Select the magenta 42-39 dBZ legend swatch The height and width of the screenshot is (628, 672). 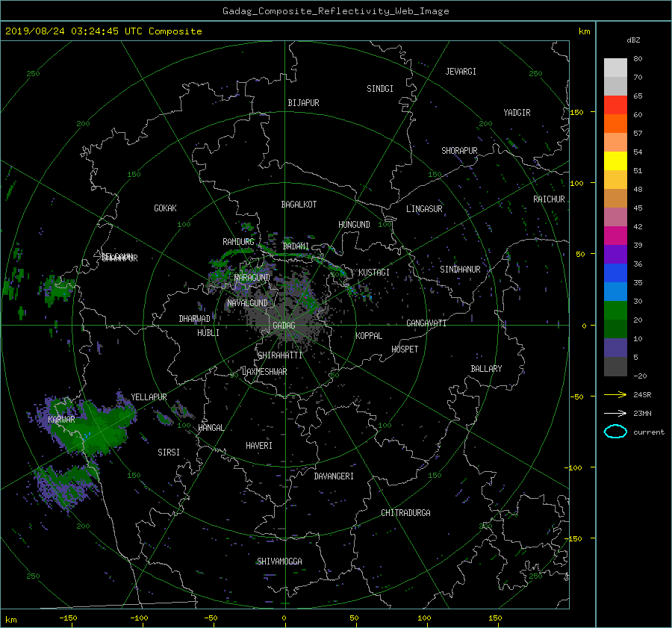point(615,235)
